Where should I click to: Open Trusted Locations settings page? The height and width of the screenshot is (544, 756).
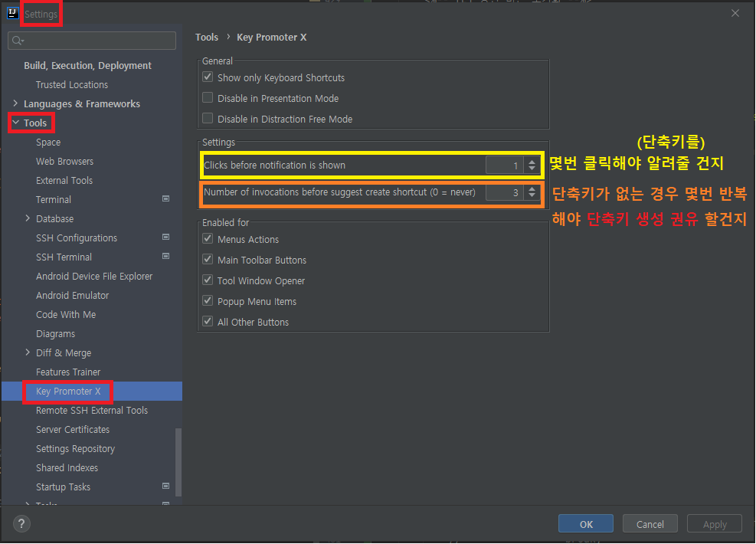coord(72,85)
